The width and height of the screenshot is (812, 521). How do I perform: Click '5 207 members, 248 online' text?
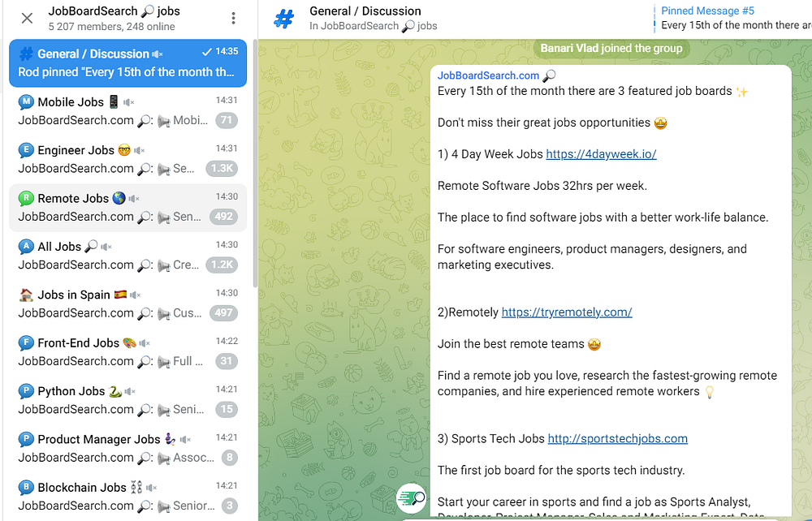tap(111, 27)
